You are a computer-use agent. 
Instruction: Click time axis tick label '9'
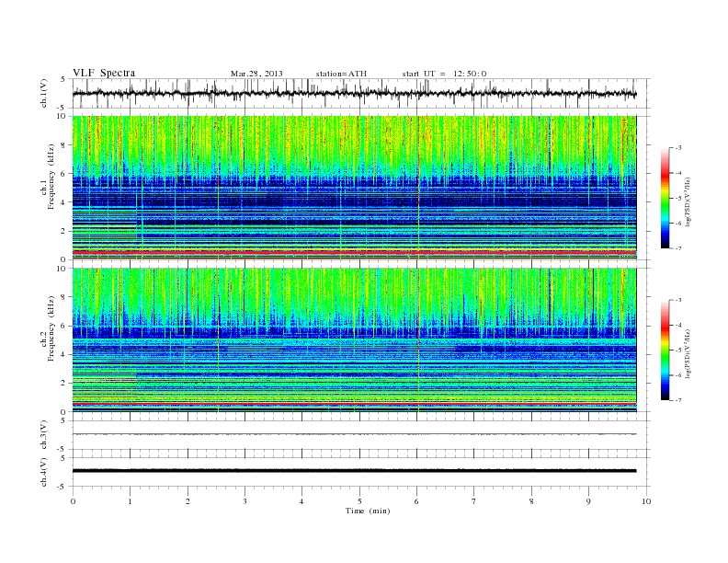click(588, 501)
